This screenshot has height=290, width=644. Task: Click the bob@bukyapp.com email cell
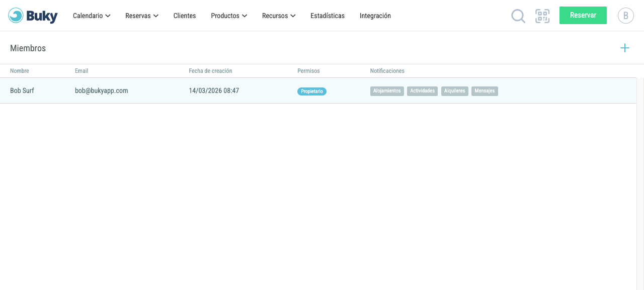[x=102, y=90]
